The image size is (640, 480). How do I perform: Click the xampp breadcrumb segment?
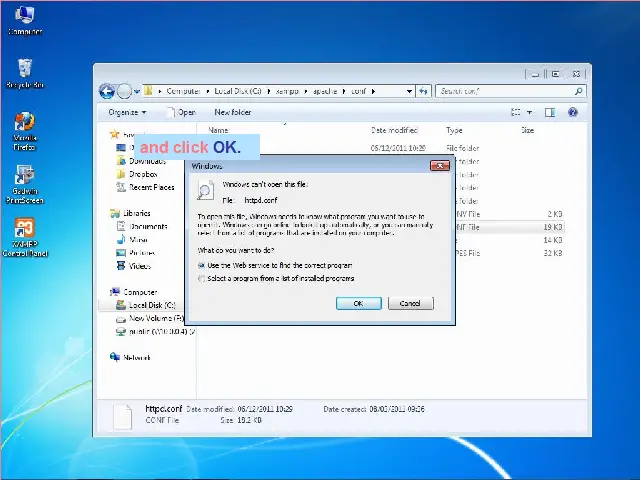(287, 91)
